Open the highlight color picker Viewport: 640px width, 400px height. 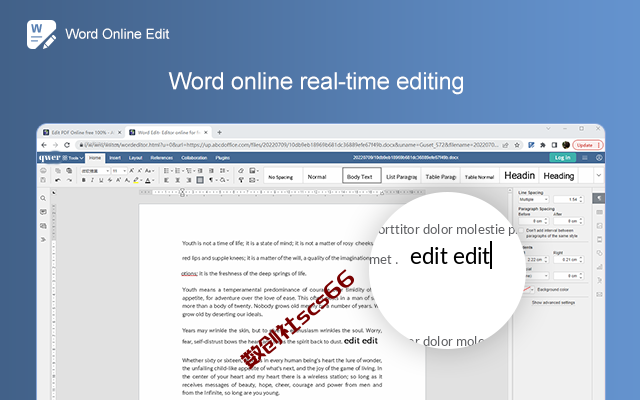click(138, 180)
